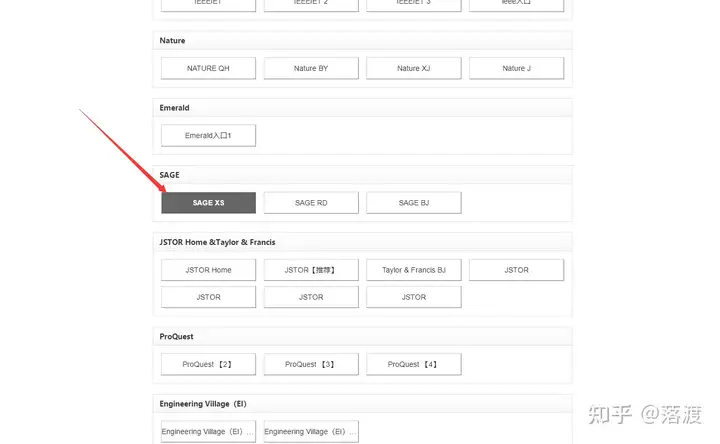Choose the JSTOR【推荐】 recommended entry
720x444 pixels.
point(311,270)
